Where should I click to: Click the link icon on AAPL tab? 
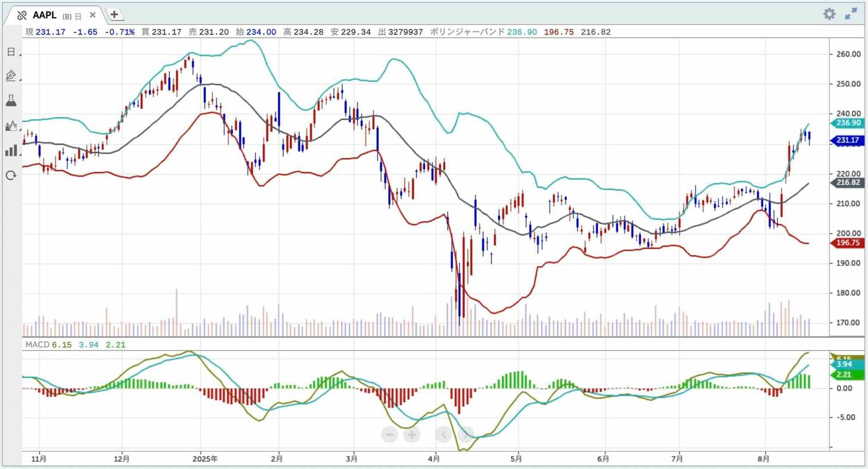(x=22, y=15)
